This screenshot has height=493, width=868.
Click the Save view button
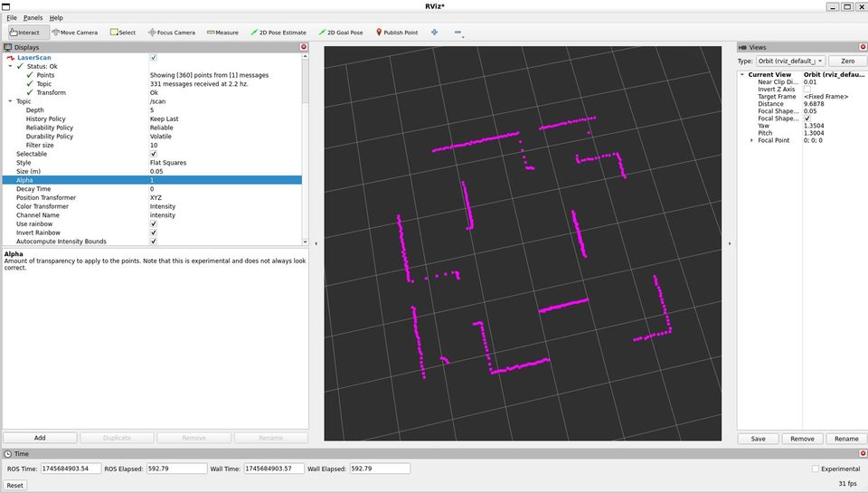[x=758, y=439]
